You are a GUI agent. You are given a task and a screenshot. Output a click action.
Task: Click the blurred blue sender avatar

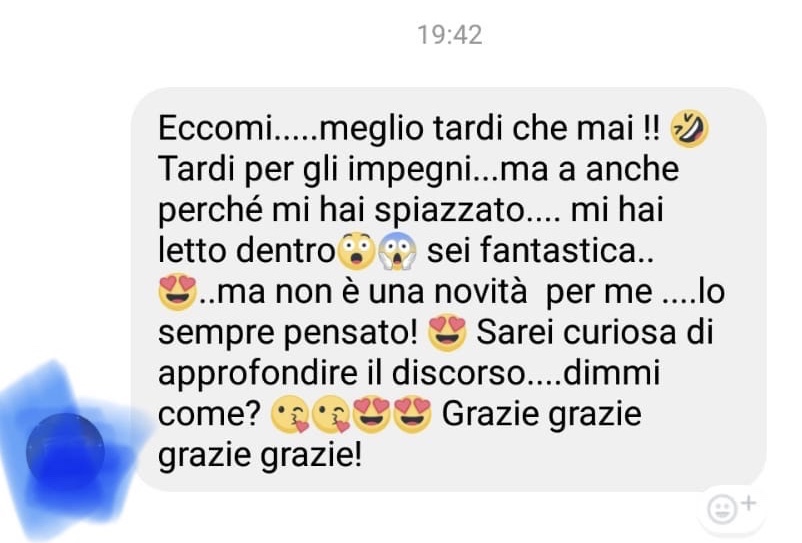click(65, 452)
